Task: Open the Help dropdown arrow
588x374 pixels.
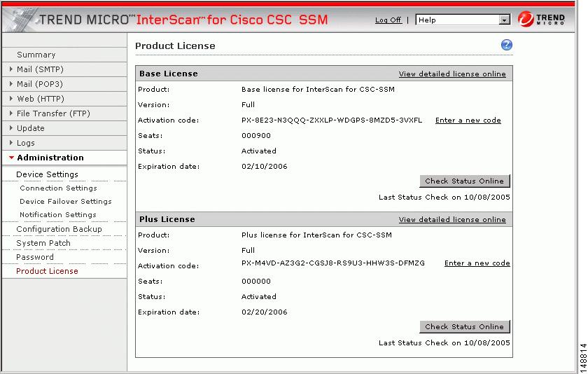Action: tap(505, 20)
